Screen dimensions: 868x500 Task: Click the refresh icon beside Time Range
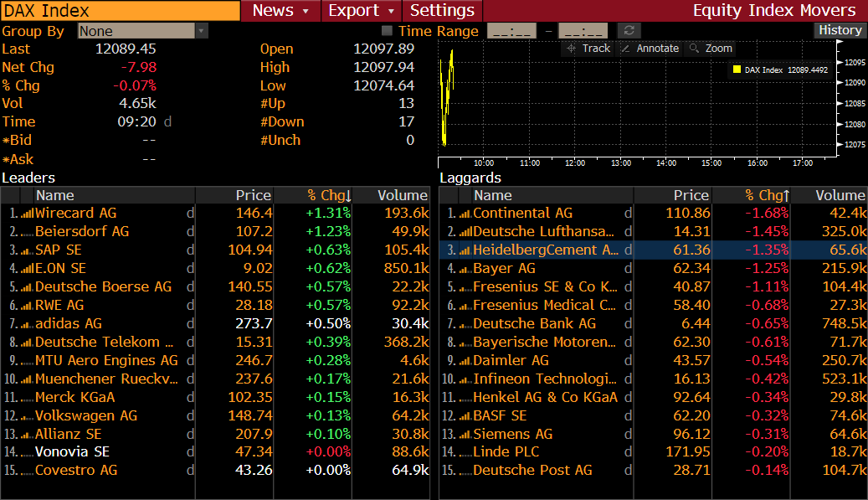(x=629, y=31)
